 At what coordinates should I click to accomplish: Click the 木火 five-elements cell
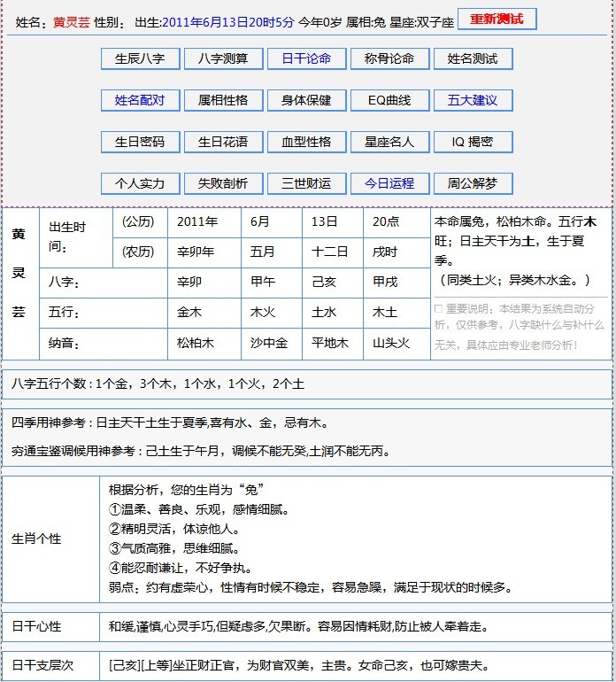tap(272, 313)
